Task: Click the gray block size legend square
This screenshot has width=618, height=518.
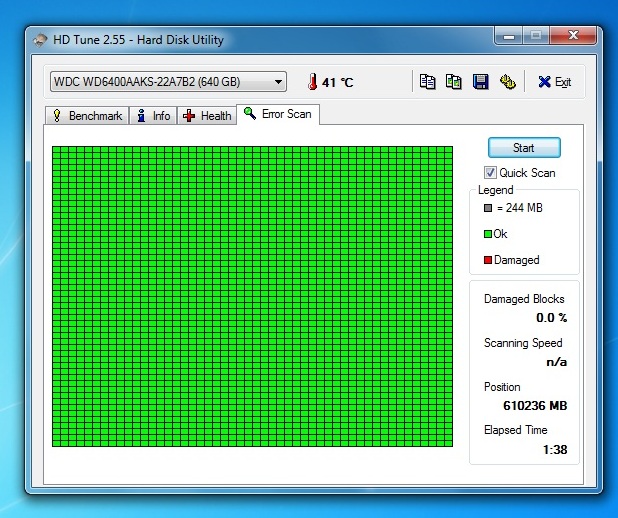Action: click(488, 208)
